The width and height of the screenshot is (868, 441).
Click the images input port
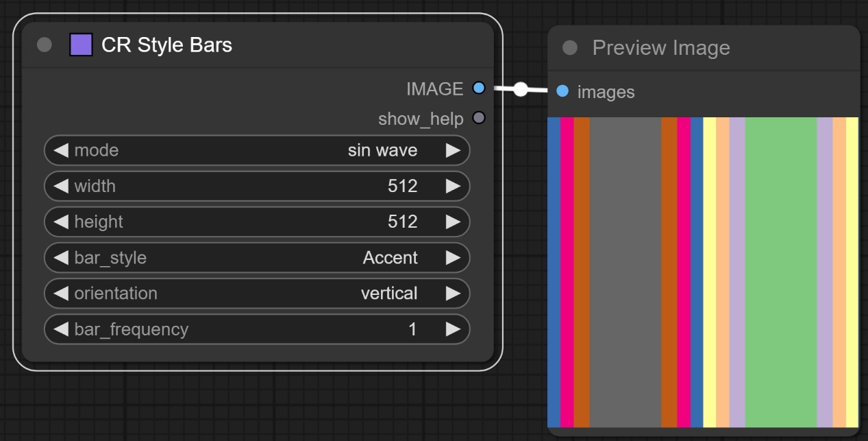[562, 91]
